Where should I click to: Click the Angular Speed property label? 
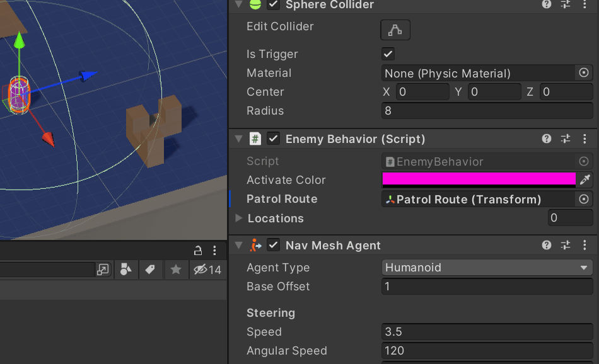pyautogui.click(x=287, y=350)
